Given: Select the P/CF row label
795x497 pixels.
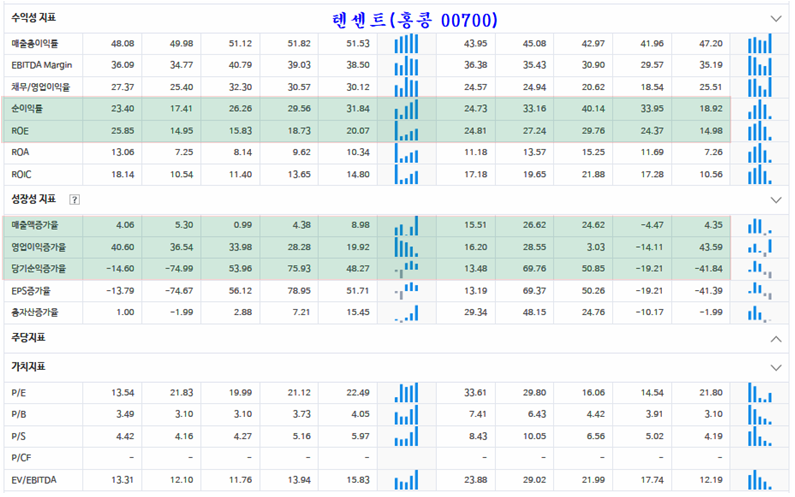Looking at the screenshot, I should [x=22, y=458].
